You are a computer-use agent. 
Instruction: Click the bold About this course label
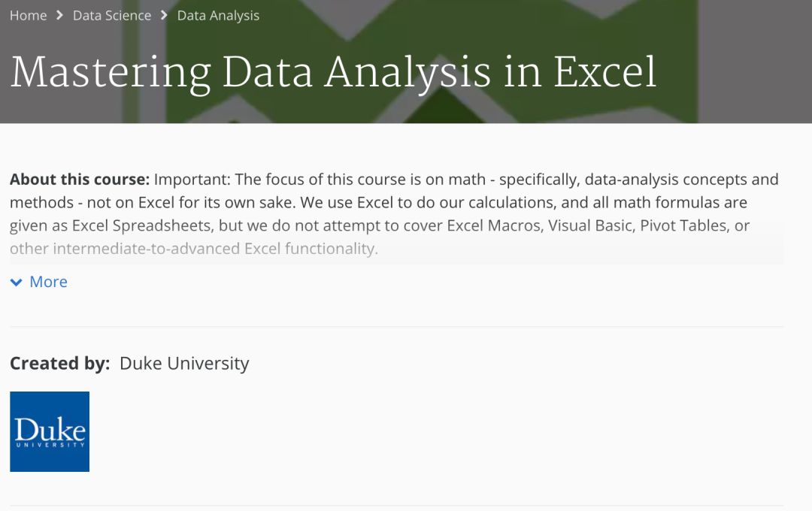point(80,179)
